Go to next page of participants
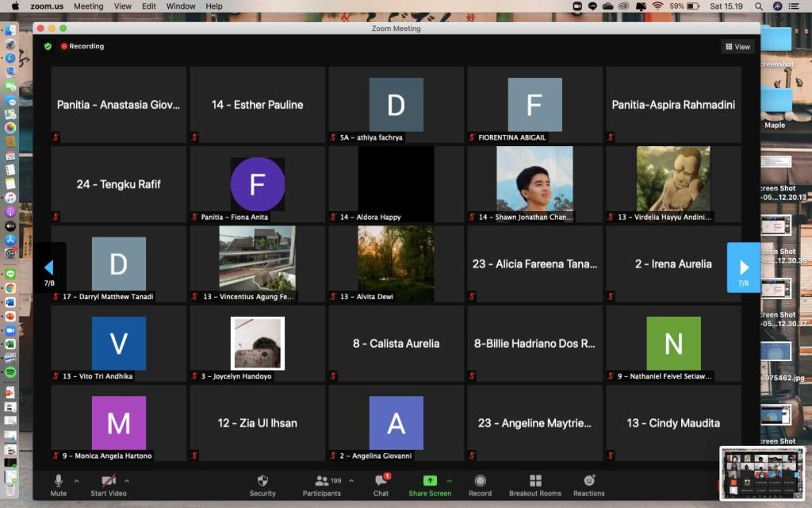This screenshot has height=508, width=812. (743, 267)
